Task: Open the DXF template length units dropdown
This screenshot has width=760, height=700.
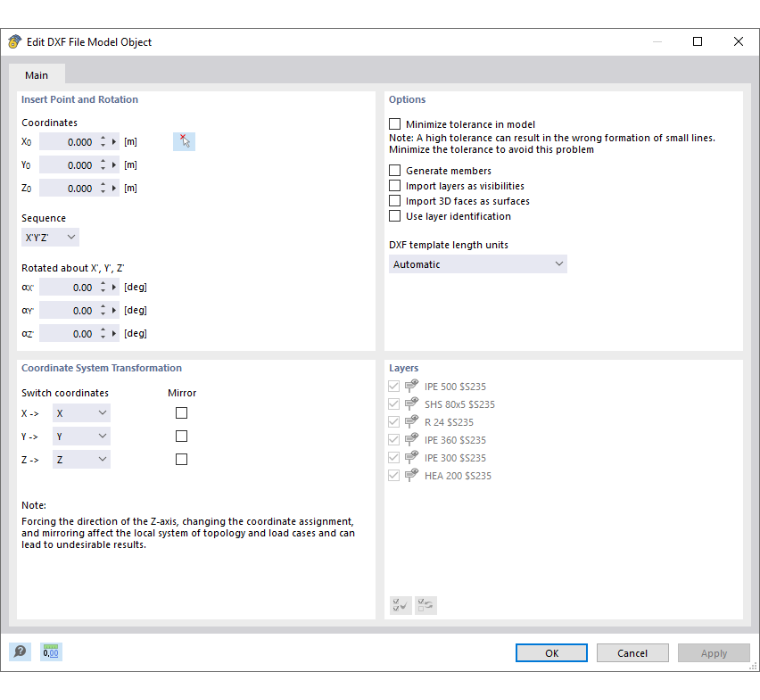Action: click(x=477, y=264)
